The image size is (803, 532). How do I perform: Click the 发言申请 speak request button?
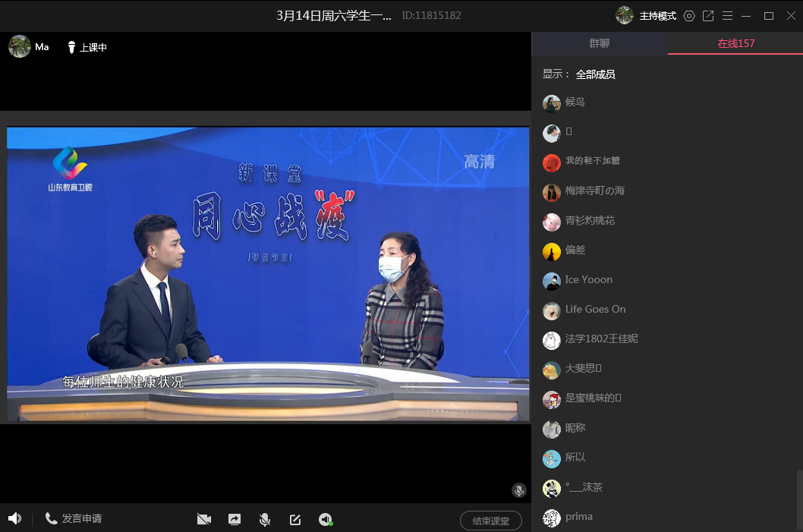74,518
